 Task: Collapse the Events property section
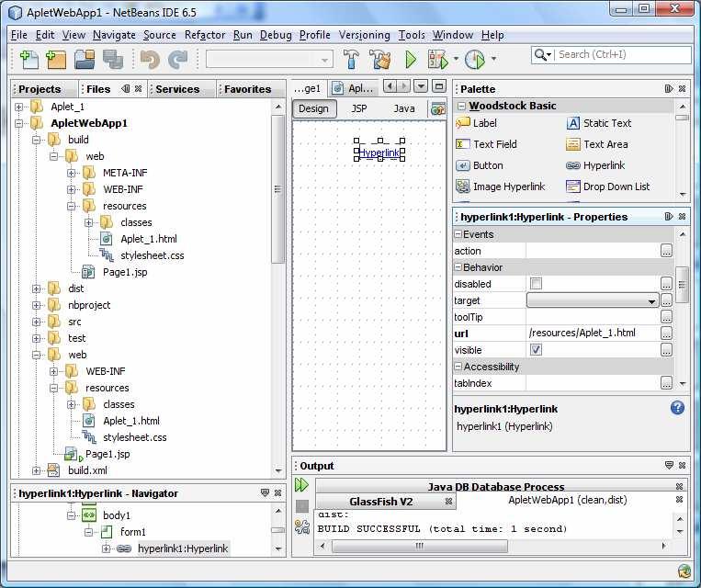(458, 234)
